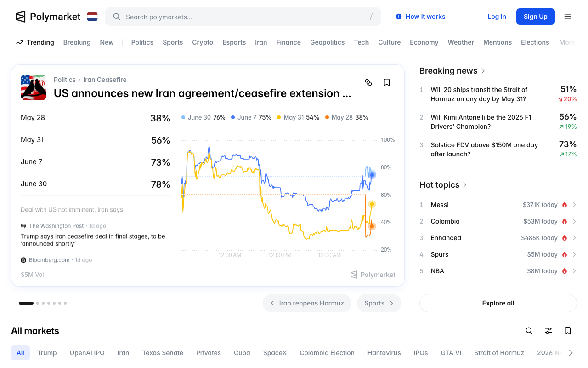The width and height of the screenshot is (588, 368).
Task: Open the All markets search icon
Action: tap(529, 331)
